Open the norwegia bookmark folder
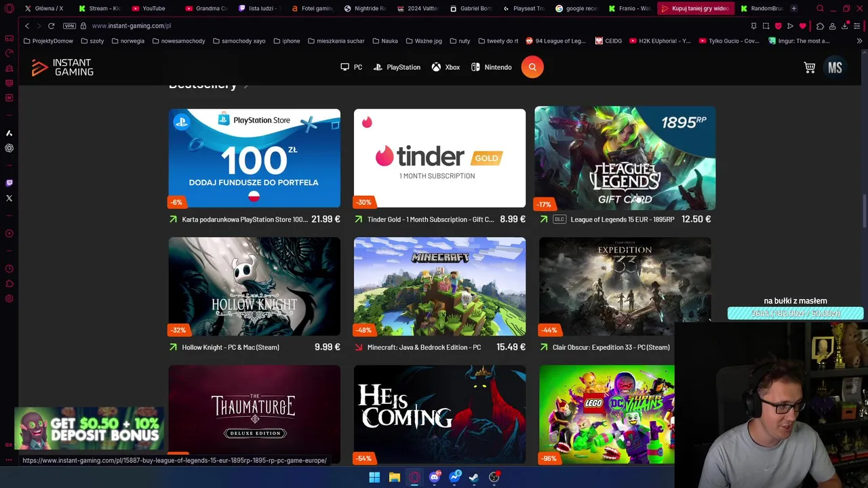The image size is (868, 488). [127, 41]
